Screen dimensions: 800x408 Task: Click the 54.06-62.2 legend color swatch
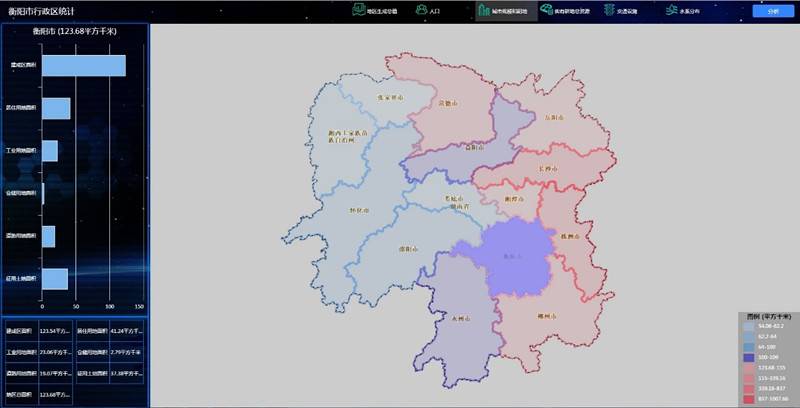pyautogui.click(x=747, y=326)
